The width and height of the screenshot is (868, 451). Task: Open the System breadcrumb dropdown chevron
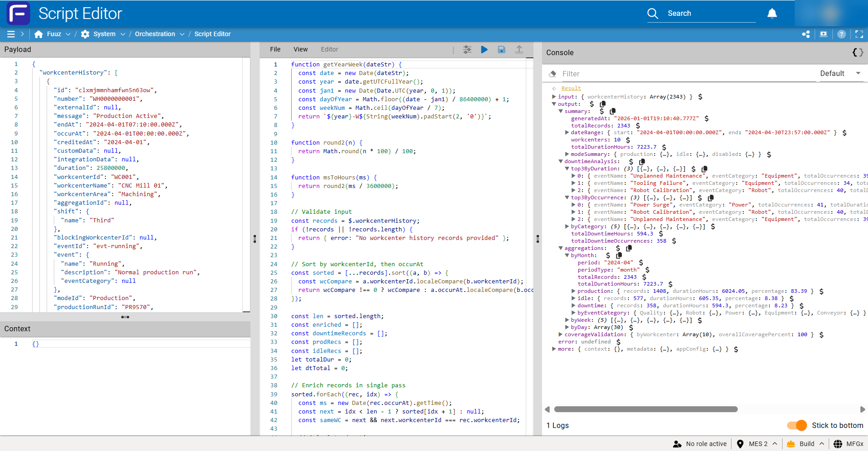123,34
